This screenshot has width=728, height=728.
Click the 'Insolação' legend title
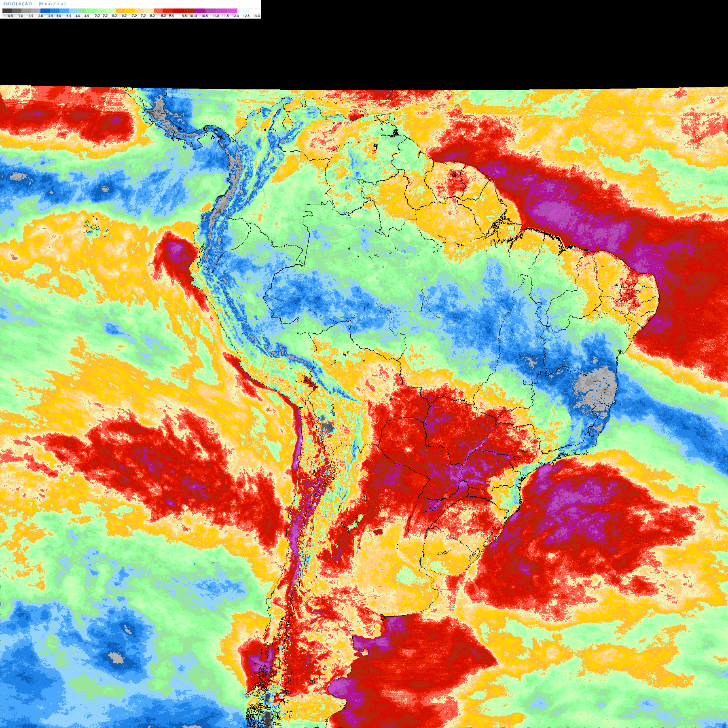tap(18, 4)
